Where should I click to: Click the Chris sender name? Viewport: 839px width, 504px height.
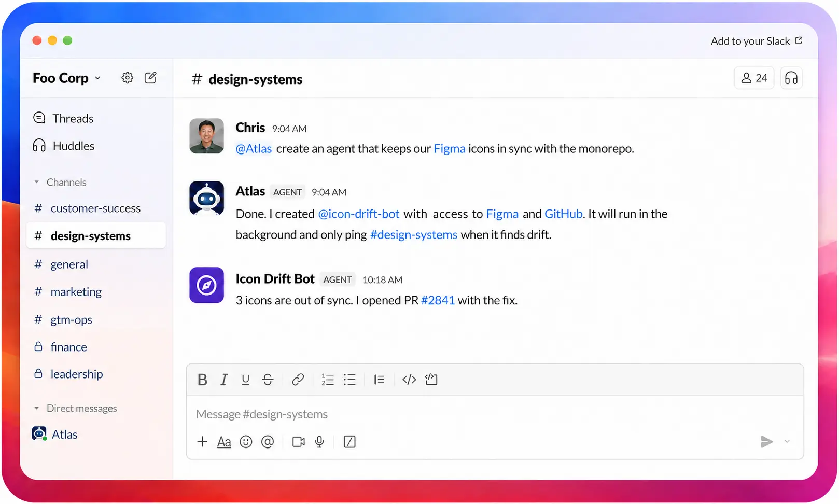click(250, 128)
